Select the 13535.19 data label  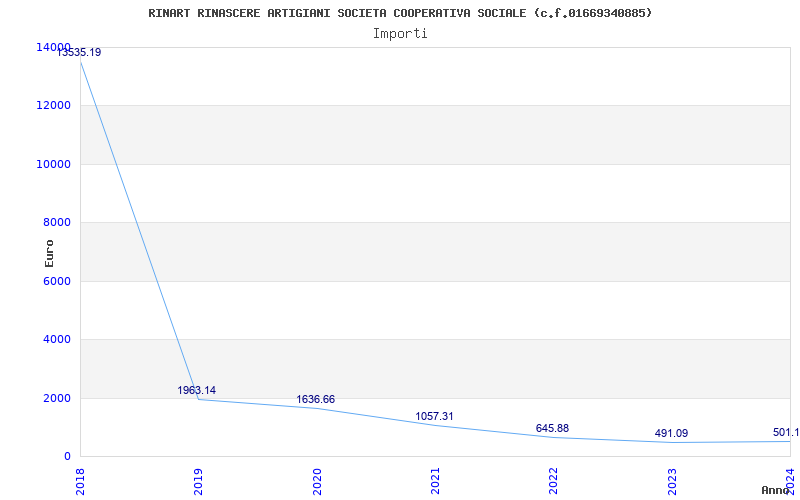click(79, 52)
